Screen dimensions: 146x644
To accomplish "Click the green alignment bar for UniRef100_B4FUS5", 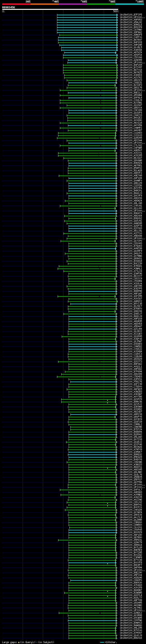I will (x=90, y=65).
